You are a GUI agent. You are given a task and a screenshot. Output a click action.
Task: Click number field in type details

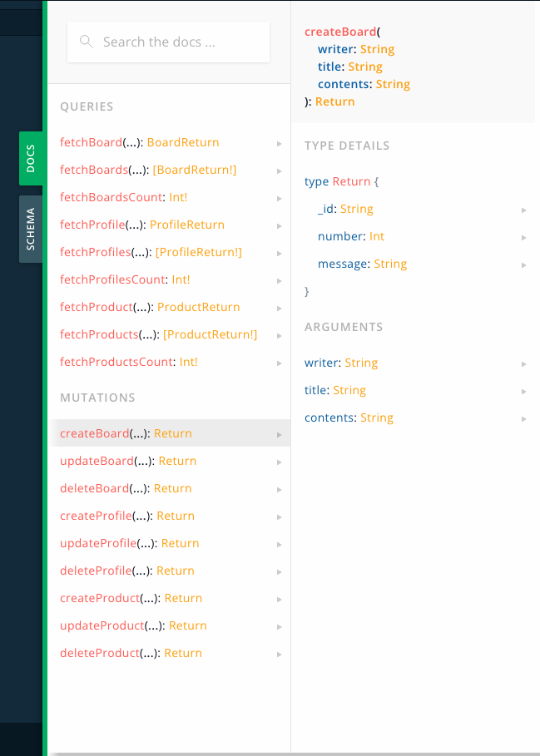click(340, 237)
